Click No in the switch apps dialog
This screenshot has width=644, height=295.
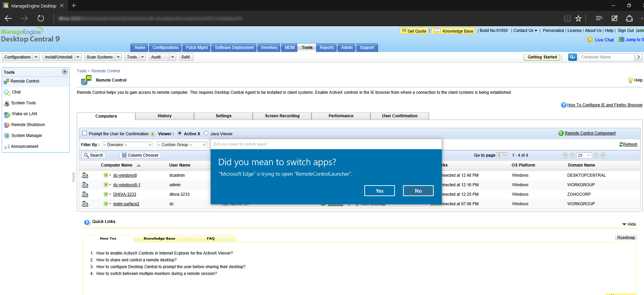click(x=418, y=191)
